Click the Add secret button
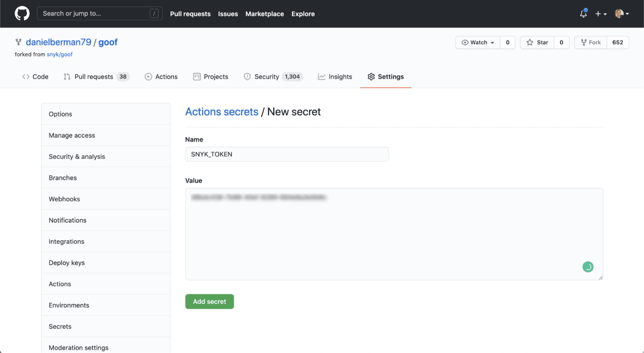The image size is (644, 353). pos(209,302)
